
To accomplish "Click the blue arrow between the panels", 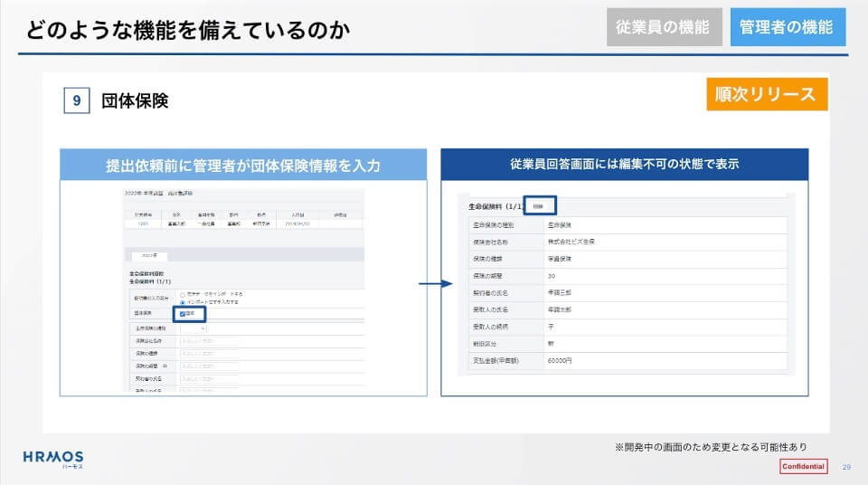I will 435,283.
